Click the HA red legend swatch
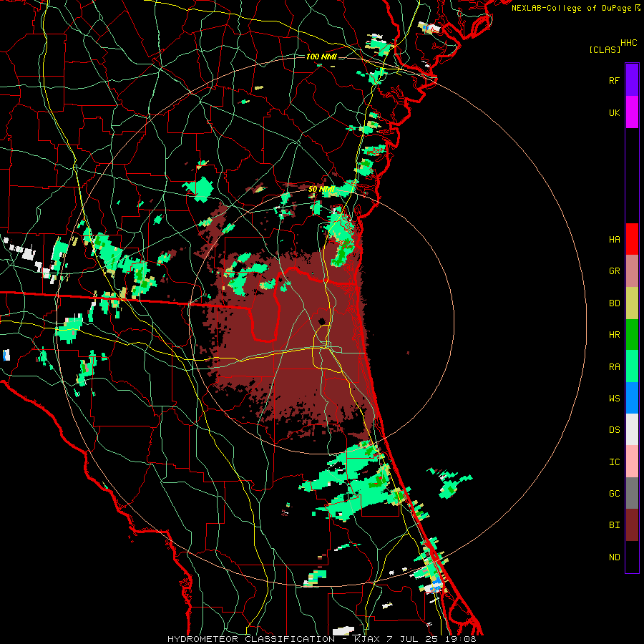 point(632,239)
